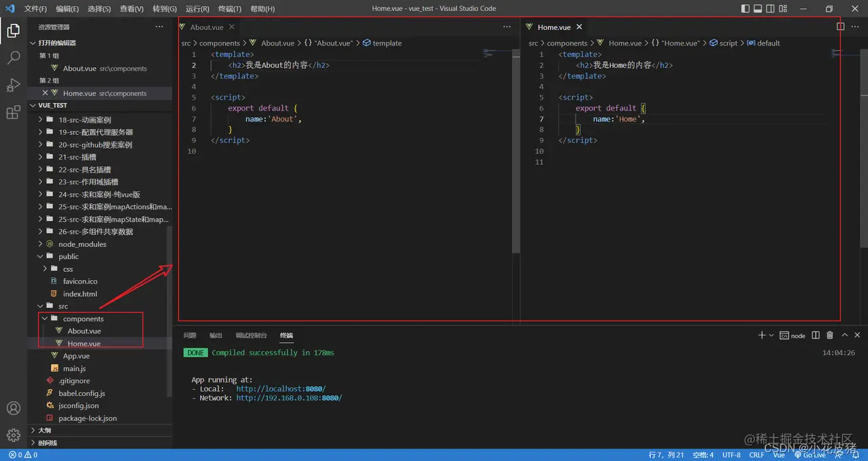Toggle the primary side bar layout button
This screenshot has width=868, height=461.
pos(745,9)
